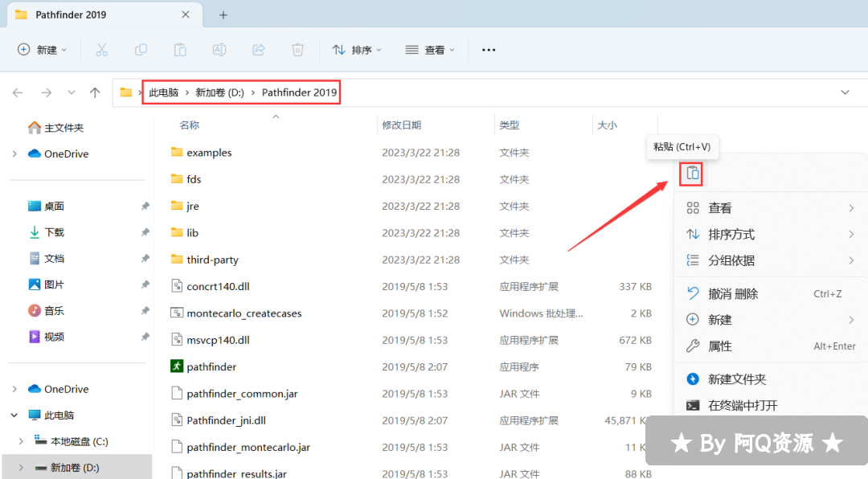Choose 新建文件夹 in context menu
868x479 pixels.
[771, 379]
